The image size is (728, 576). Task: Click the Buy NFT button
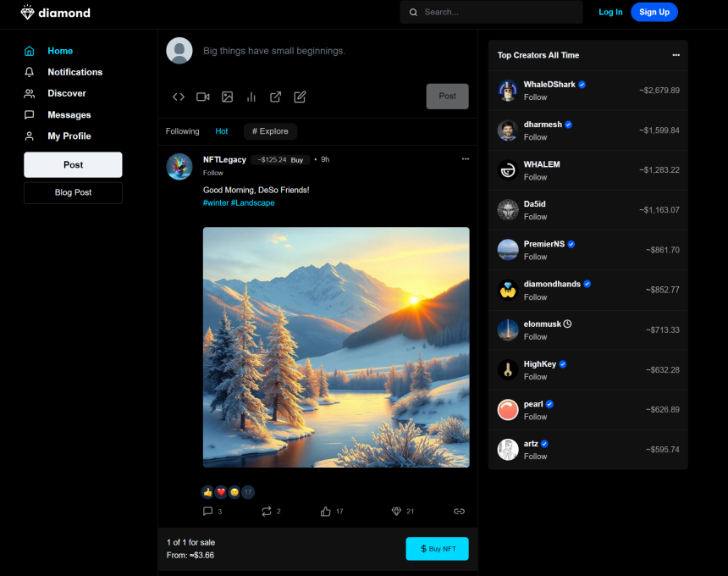pos(438,549)
